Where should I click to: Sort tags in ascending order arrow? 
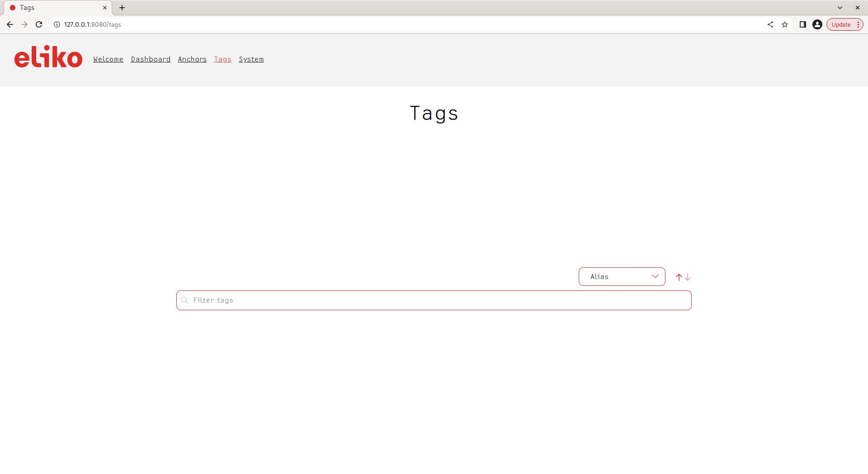[679, 277]
